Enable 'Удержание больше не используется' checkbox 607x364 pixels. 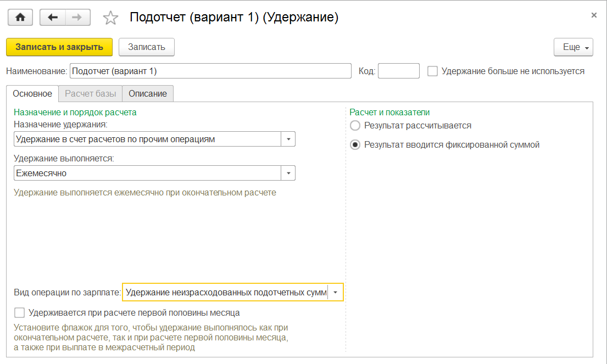point(432,71)
